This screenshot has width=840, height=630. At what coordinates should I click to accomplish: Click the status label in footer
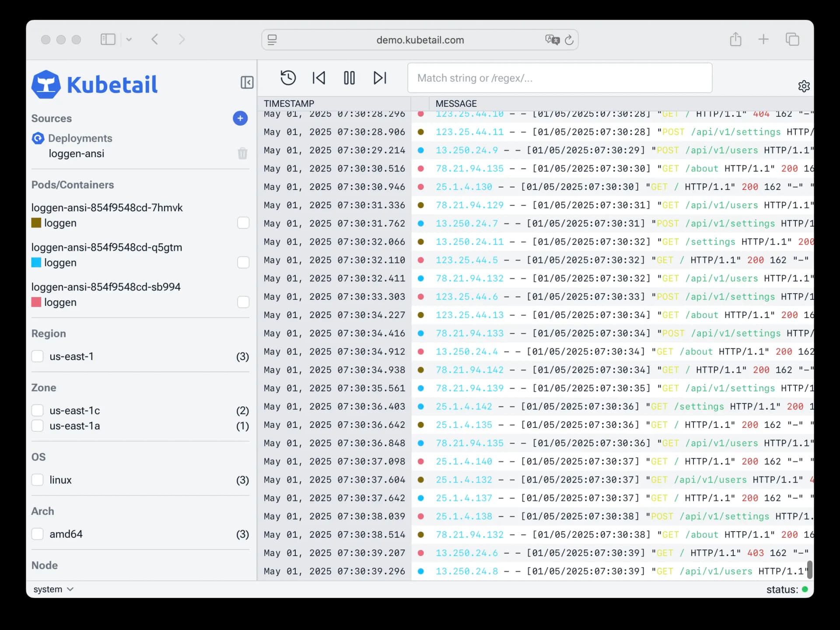pos(782,589)
